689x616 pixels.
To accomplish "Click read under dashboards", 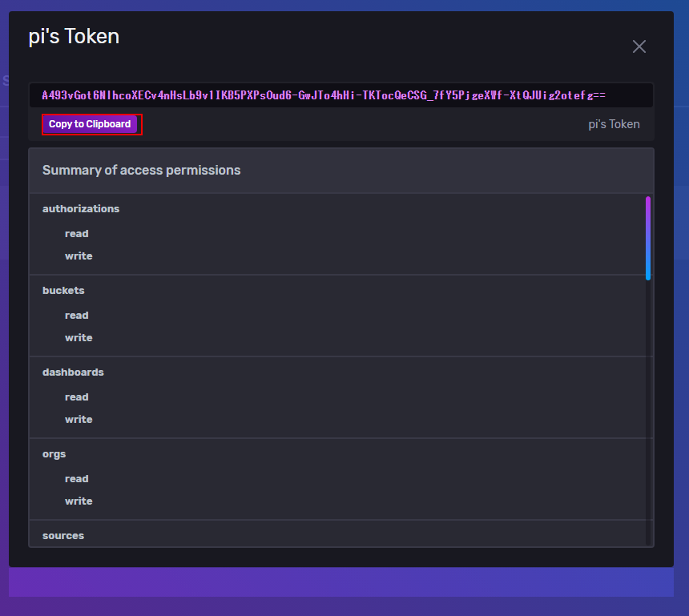I will [x=77, y=397].
